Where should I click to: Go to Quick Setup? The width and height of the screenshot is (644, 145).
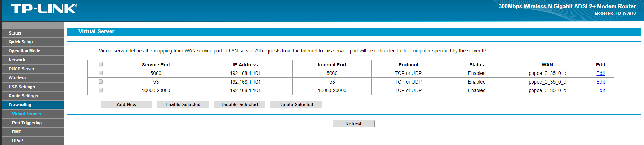coord(33,42)
